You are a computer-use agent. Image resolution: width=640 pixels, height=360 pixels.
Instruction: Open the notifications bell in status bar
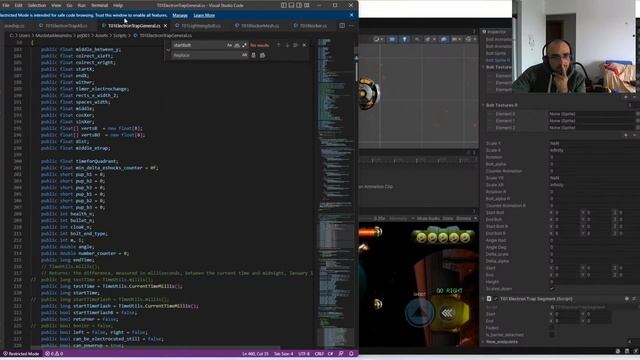351,354
